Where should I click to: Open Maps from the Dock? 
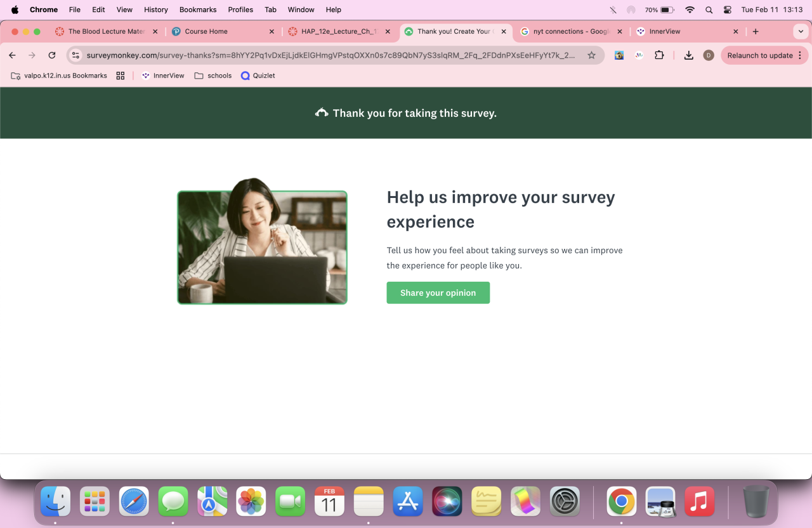[212, 502]
